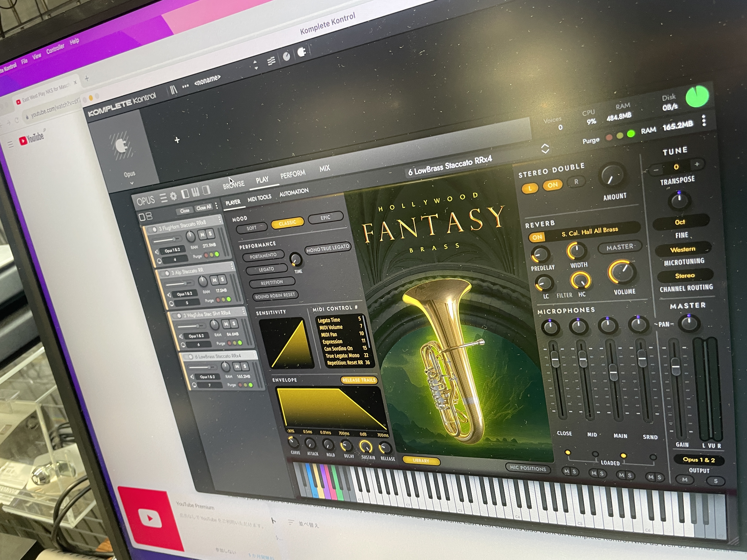Click the Round Robin Reset button
747x560 pixels.
point(275,296)
